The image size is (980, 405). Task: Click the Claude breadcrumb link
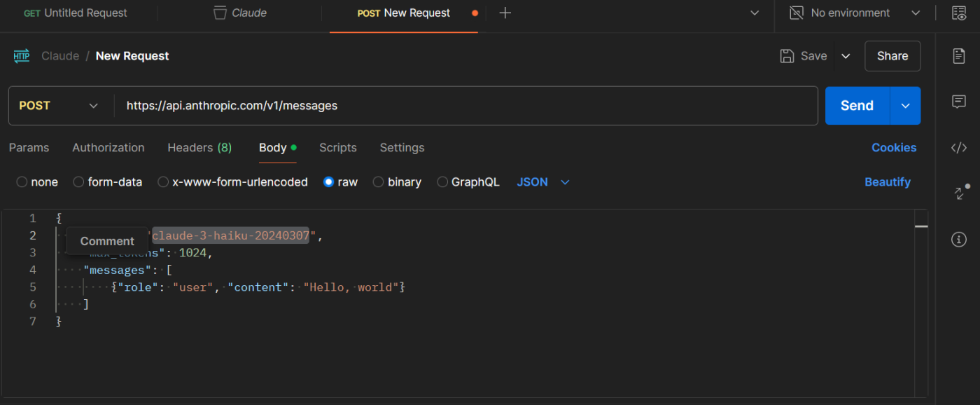60,56
